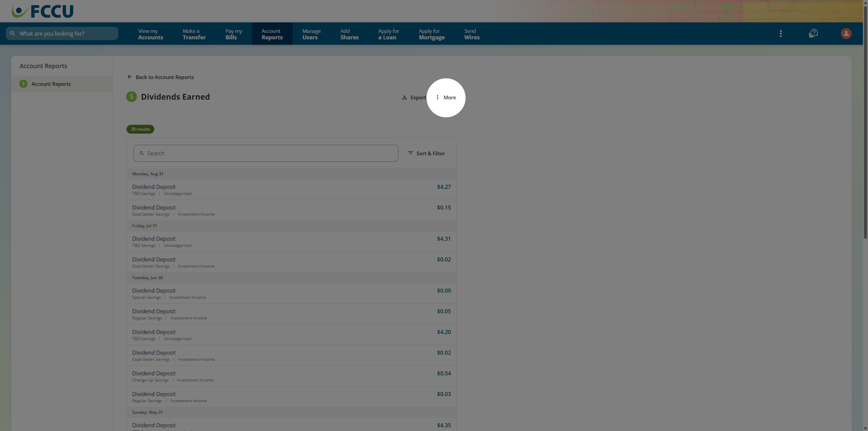Open the More options button
The width and height of the screenshot is (868, 431).
(x=446, y=97)
